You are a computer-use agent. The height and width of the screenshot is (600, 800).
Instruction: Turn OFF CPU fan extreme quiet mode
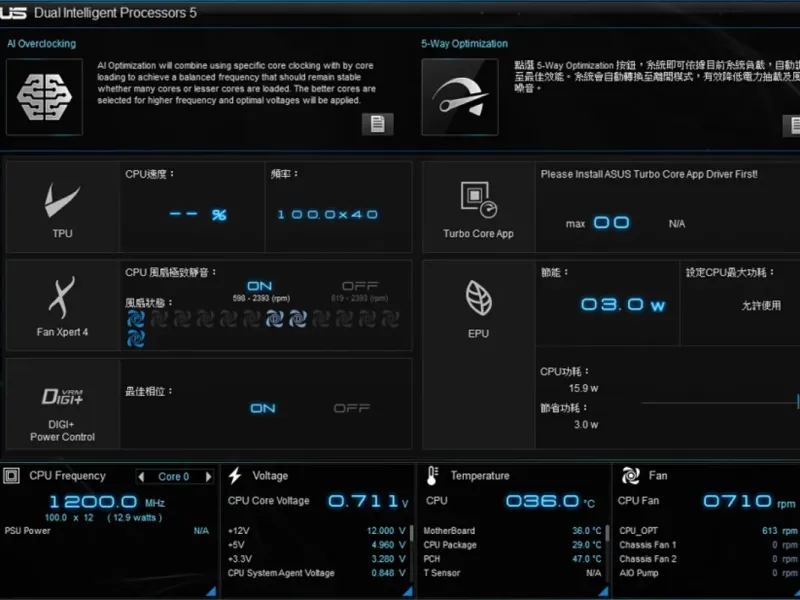pyautogui.click(x=360, y=286)
